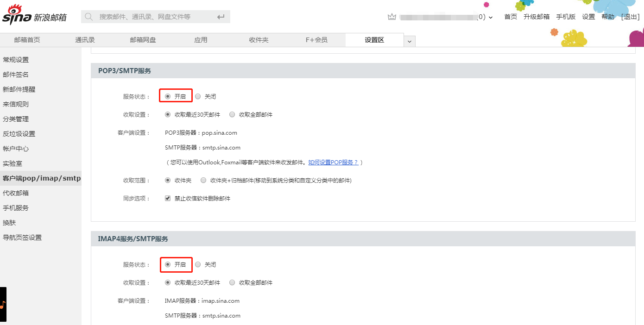Click the IMAP4服务/SMTP服务 section heading
This screenshot has width=644, height=325.
[133, 239]
